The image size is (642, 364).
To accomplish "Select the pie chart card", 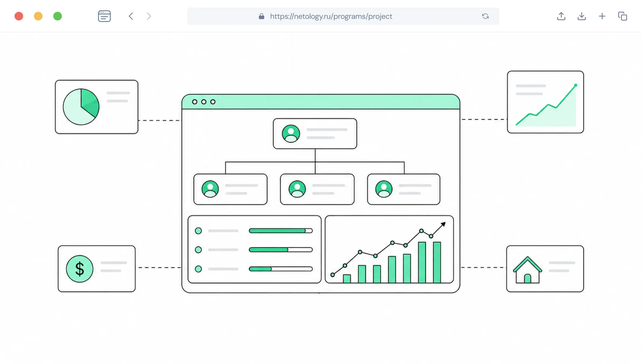I will (x=97, y=107).
